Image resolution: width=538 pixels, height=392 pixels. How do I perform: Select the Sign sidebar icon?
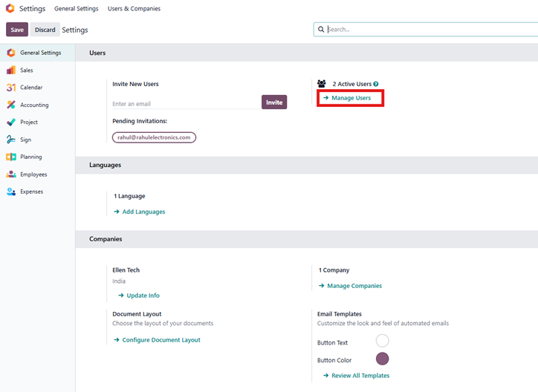[10, 140]
